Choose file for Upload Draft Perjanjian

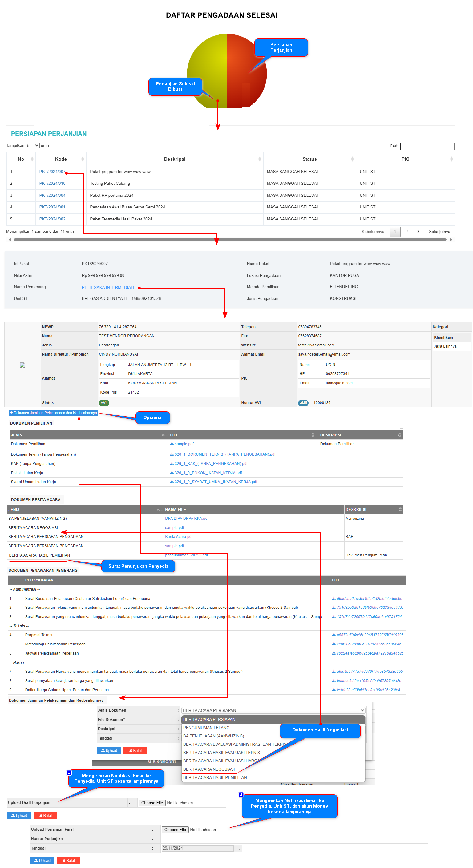152,803
